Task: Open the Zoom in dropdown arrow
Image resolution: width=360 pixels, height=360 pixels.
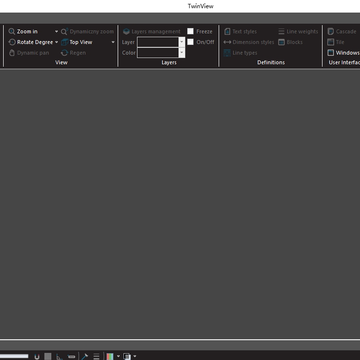Action: click(56, 32)
